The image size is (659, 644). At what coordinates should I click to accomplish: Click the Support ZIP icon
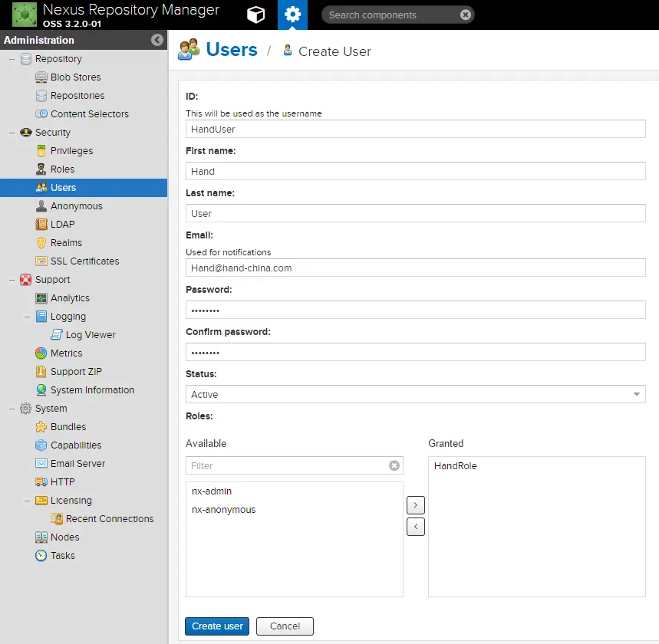tap(41, 372)
